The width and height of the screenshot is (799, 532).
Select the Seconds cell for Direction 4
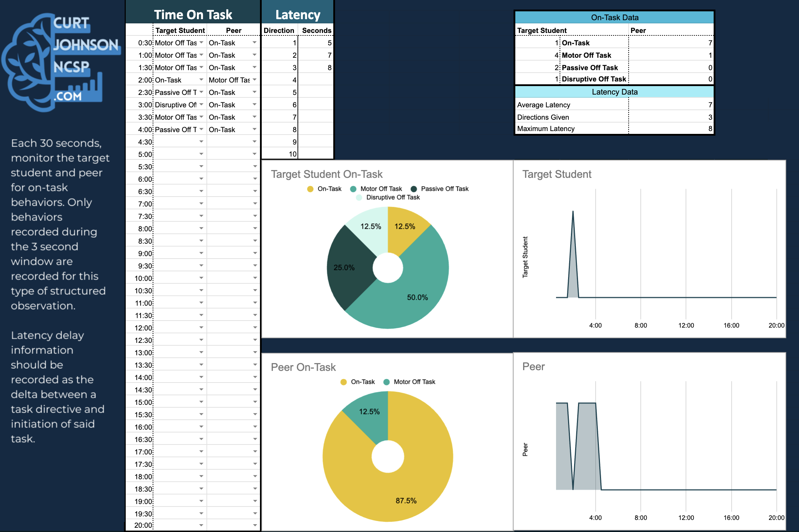315,80
